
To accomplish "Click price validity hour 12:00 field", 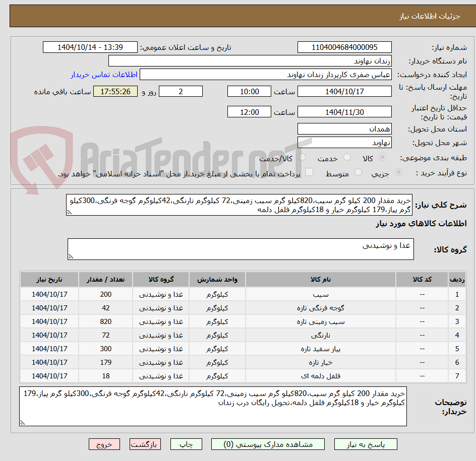I will click(x=249, y=112).
